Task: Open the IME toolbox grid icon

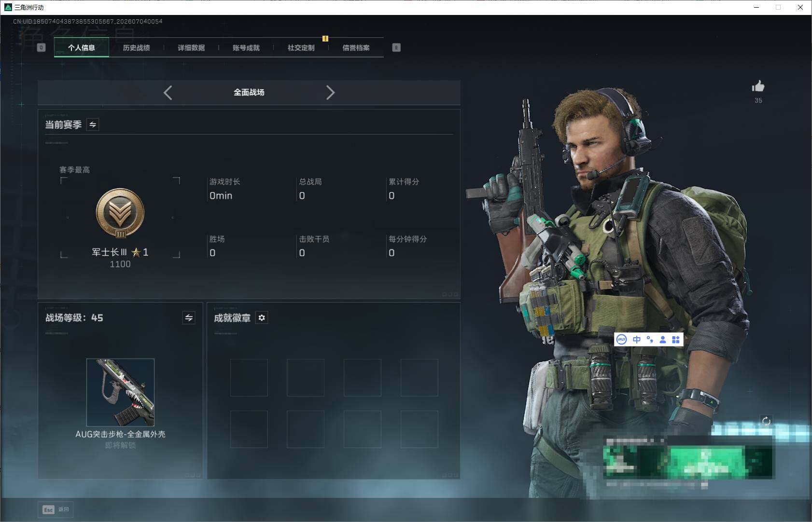Action: (x=676, y=340)
